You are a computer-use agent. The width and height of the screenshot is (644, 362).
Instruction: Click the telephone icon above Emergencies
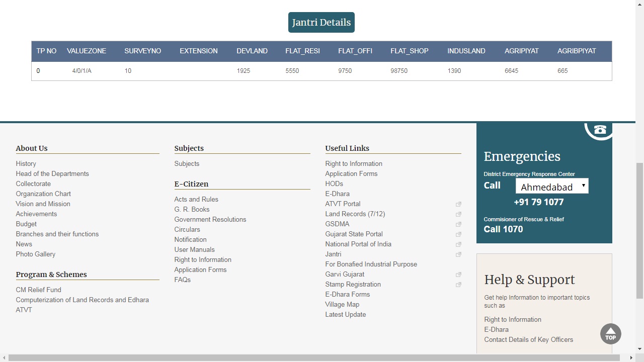599,130
